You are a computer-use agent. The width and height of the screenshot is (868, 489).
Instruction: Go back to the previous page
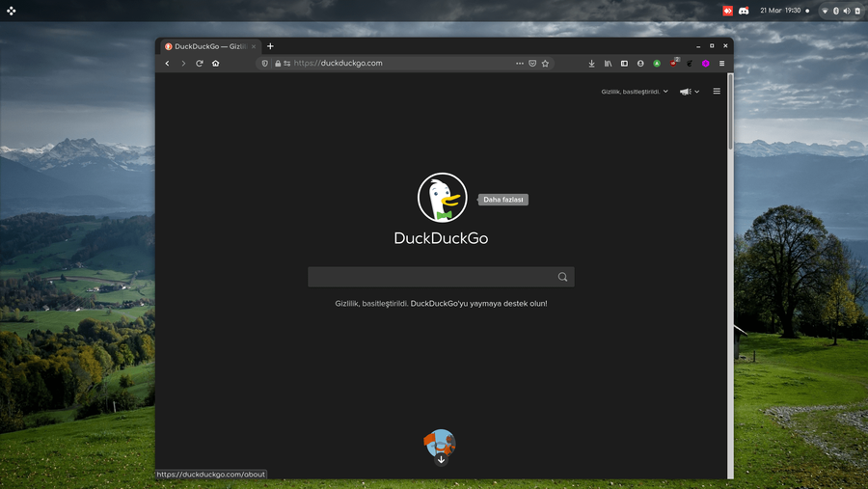167,63
